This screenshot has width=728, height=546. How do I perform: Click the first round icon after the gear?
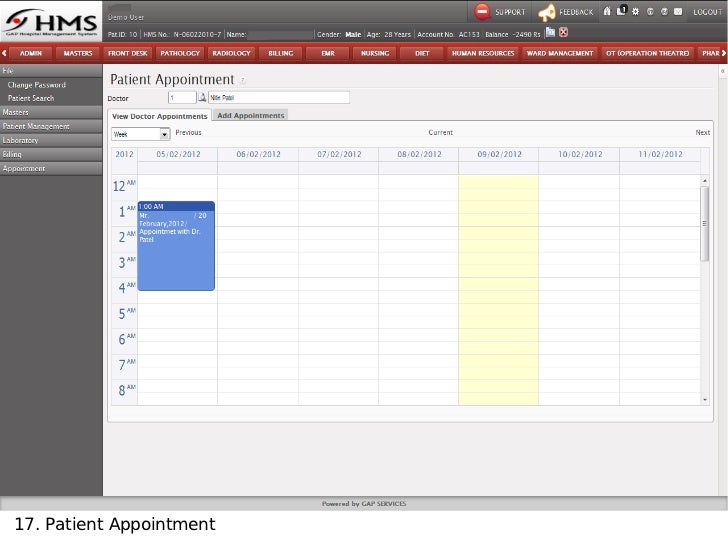(650, 12)
